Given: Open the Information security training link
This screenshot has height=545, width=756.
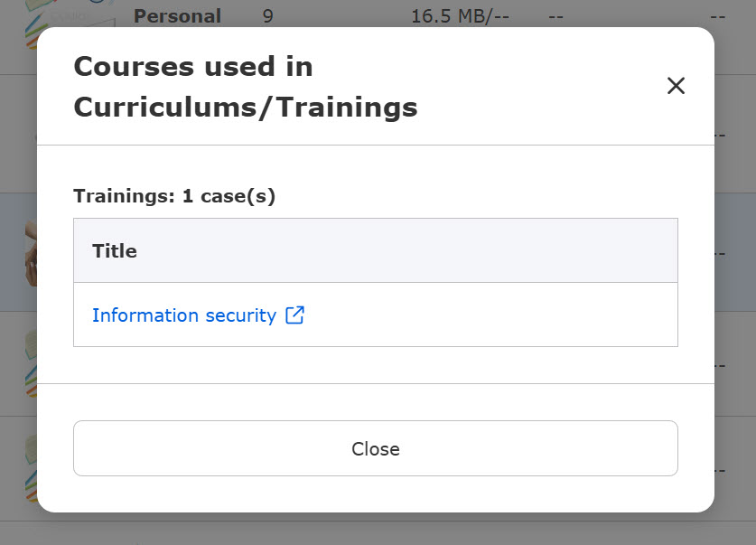Looking at the screenshot, I should 184,315.
